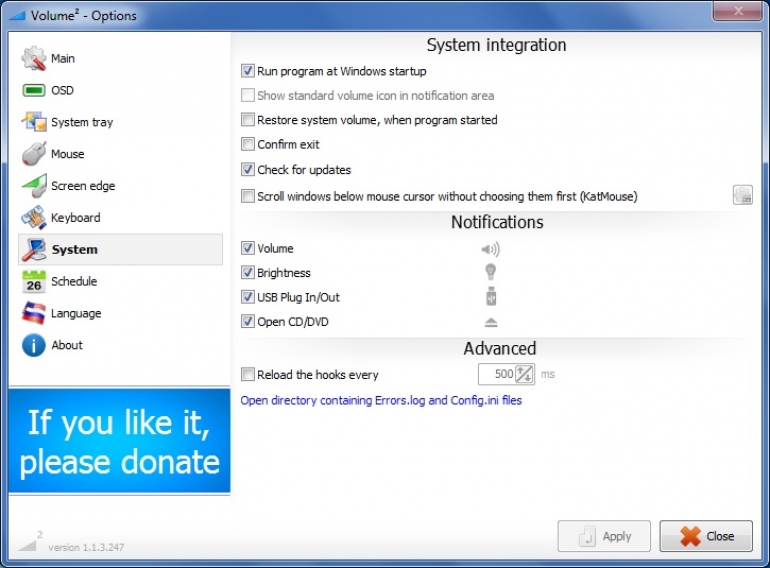This screenshot has width=770, height=568.
Task: Click the System computer icon
Action: tap(33, 249)
